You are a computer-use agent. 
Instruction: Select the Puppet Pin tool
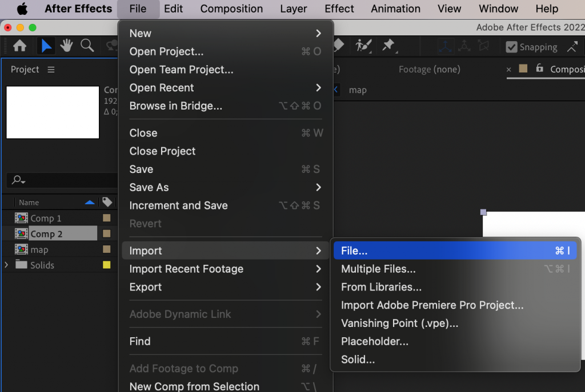(x=388, y=46)
